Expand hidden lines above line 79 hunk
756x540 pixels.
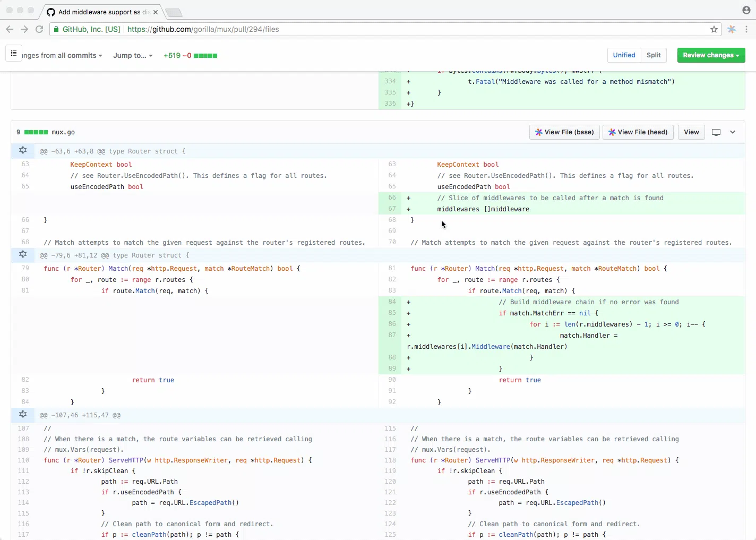point(23,255)
